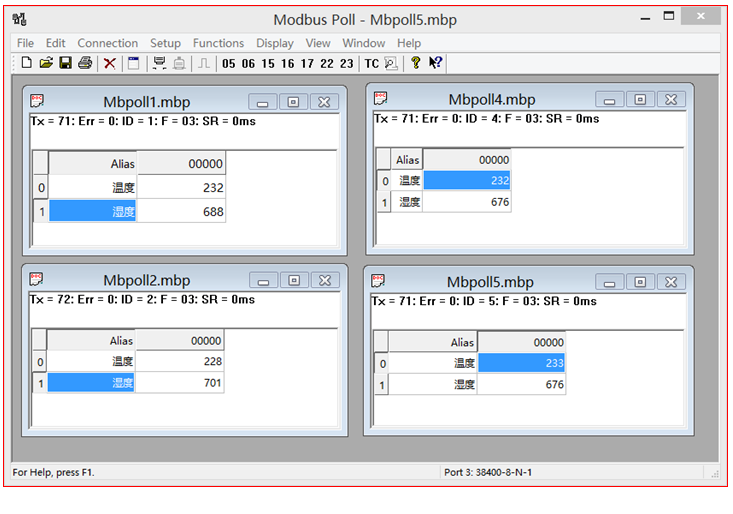Viewport: 733px width, 514px height.
Task: Open the Edit menu
Action: click(56, 43)
